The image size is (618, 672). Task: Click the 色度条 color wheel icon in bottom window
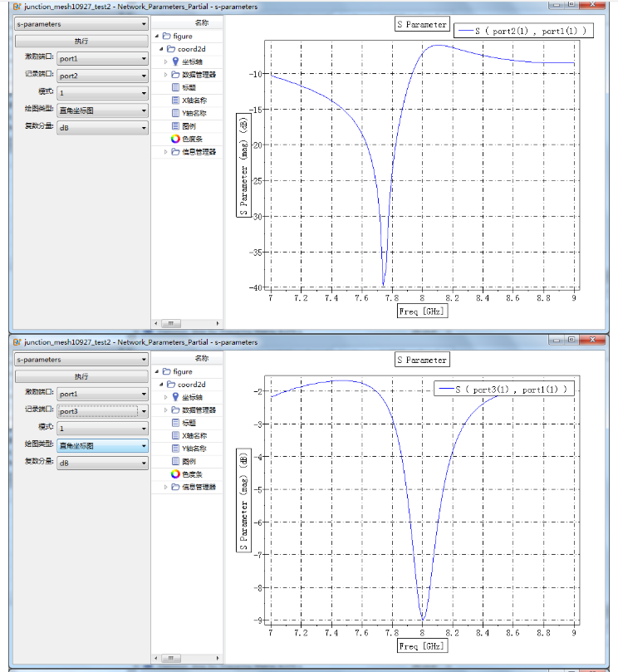point(175,473)
